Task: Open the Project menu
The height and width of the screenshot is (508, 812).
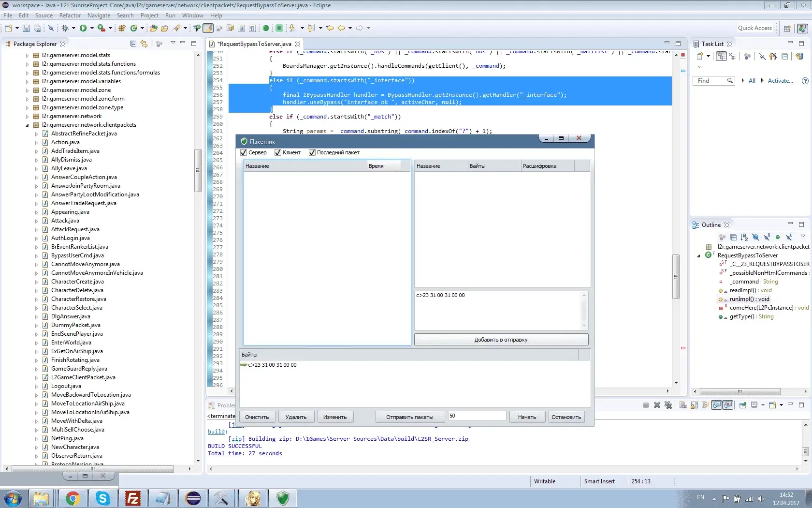Action: pos(149,15)
